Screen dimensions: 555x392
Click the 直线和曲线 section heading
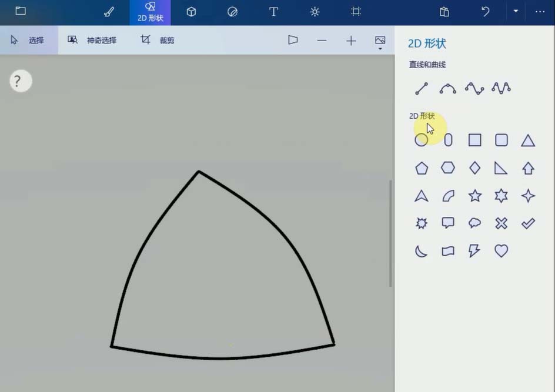(x=427, y=65)
